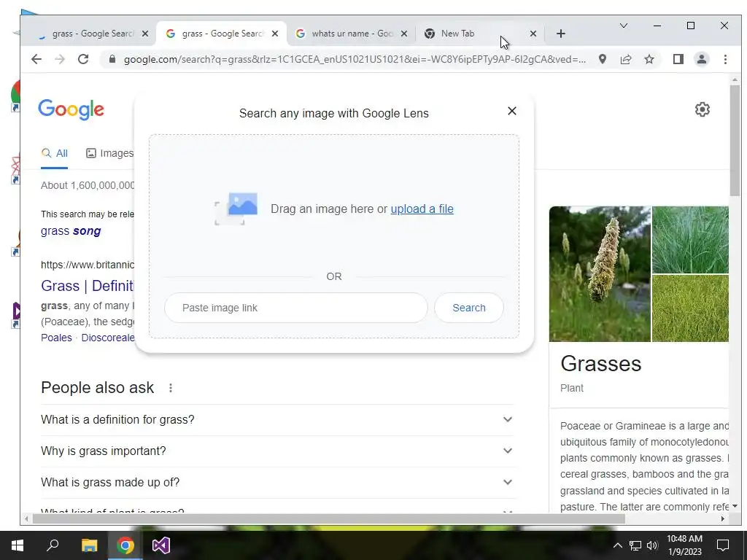This screenshot has width=747, height=560.
Task: Open the Poales link
Action: (56, 338)
